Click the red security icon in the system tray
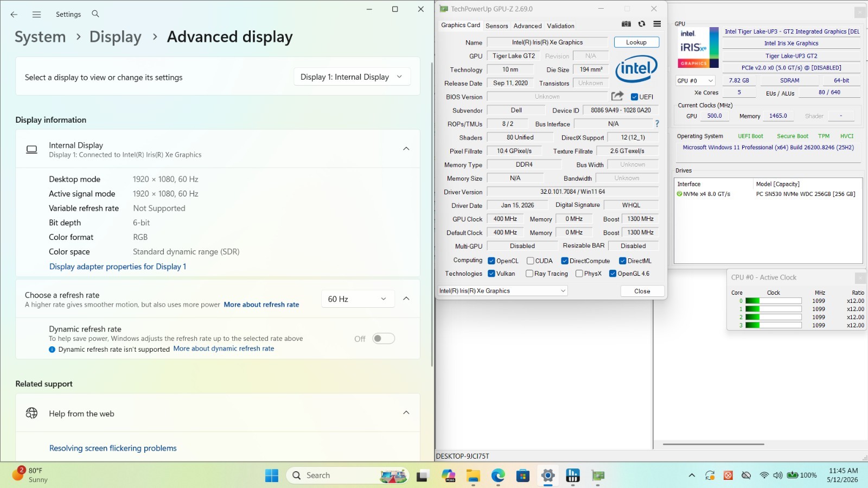868x488 pixels. point(728,476)
